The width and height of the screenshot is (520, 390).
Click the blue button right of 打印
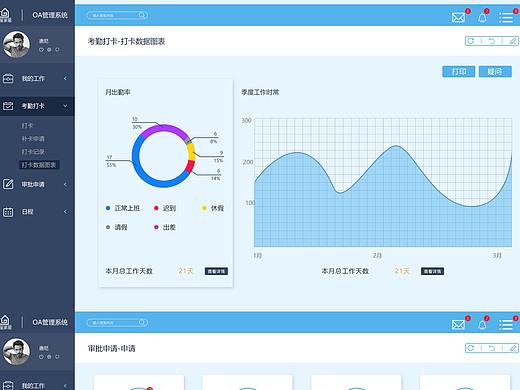pyautogui.click(x=495, y=71)
